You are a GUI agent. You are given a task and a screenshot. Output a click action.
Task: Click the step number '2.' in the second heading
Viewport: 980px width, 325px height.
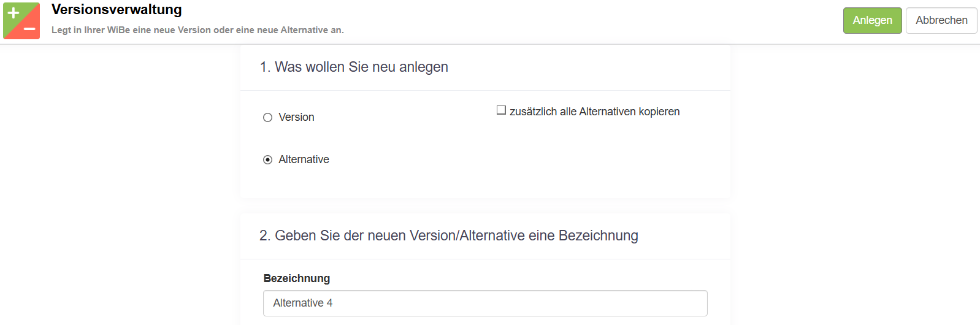(x=264, y=235)
